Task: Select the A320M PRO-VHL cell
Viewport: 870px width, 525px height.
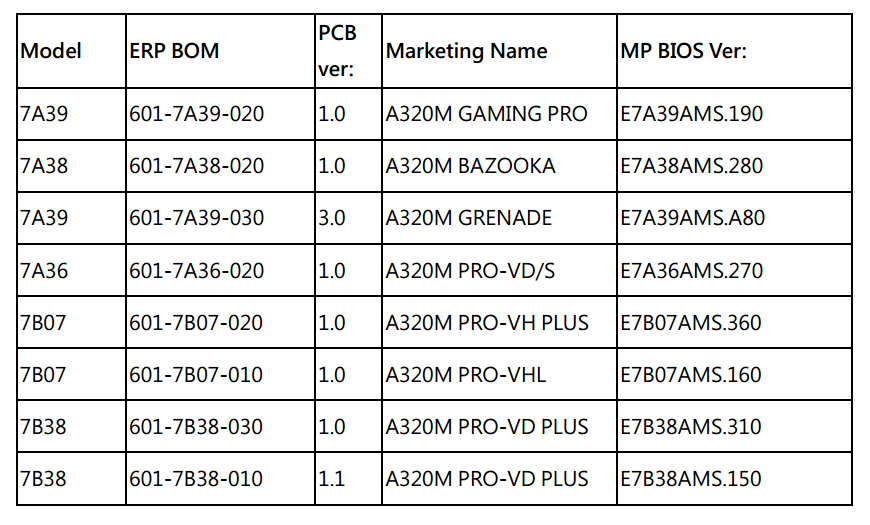Action: (466, 375)
